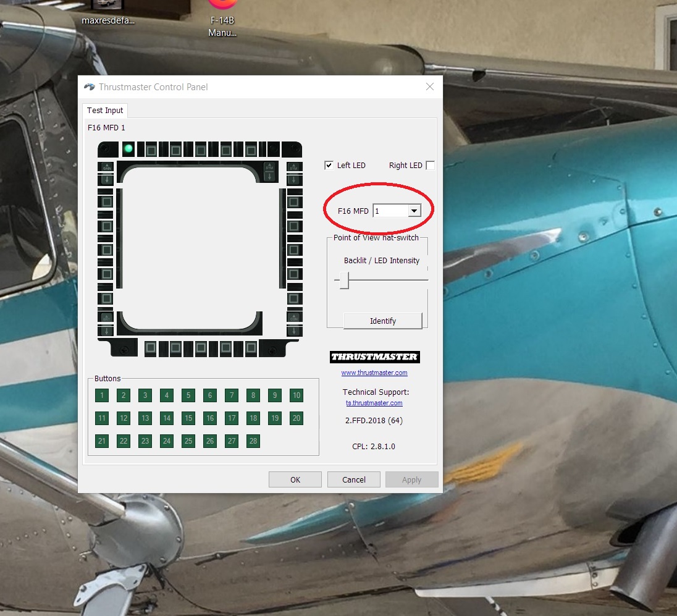Click button indicator 24
The height and width of the screenshot is (616, 677).
(x=167, y=441)
